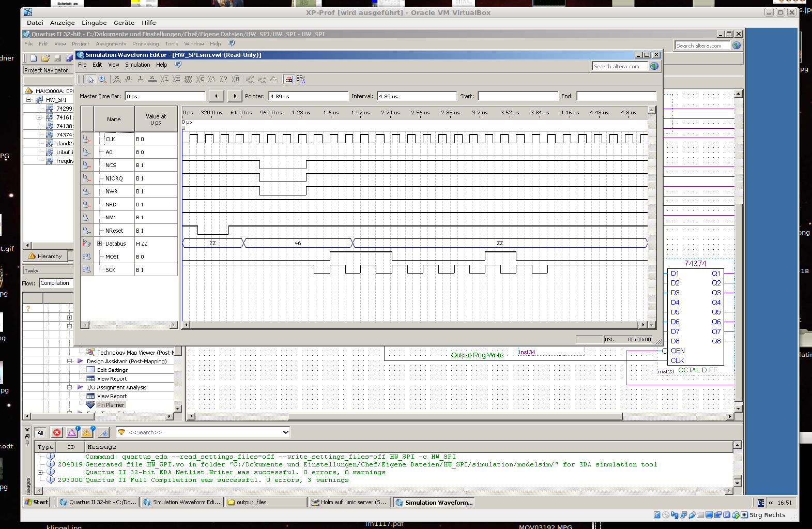Image resolution: width=812 pixels, height=529 pixels.
Task: Click Arbitrary Value (X?) waveform icon
Action: (224, 79)
